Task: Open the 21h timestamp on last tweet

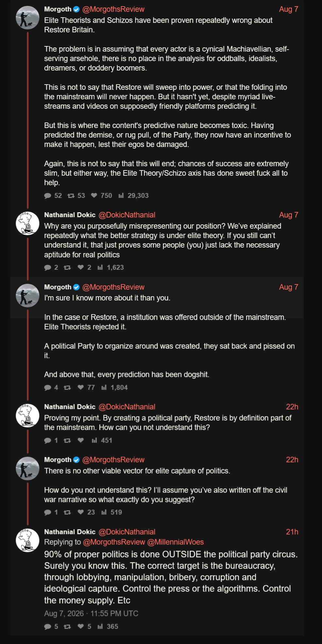Action: click(x=292, y=532)
